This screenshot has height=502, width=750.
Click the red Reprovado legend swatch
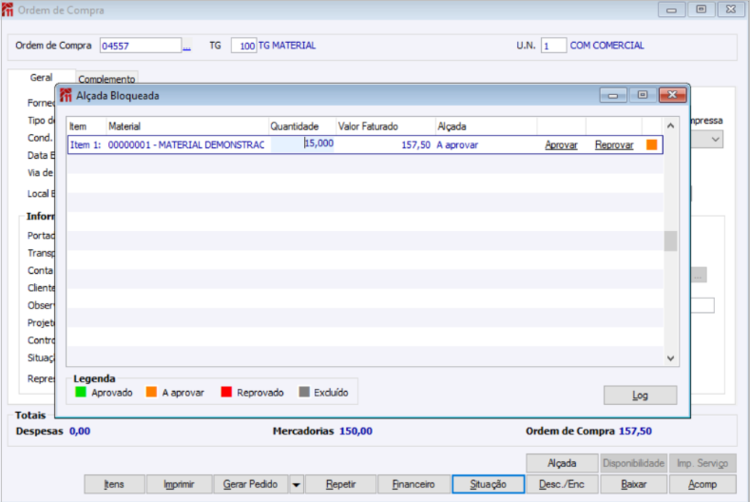[x=226, y=392]
